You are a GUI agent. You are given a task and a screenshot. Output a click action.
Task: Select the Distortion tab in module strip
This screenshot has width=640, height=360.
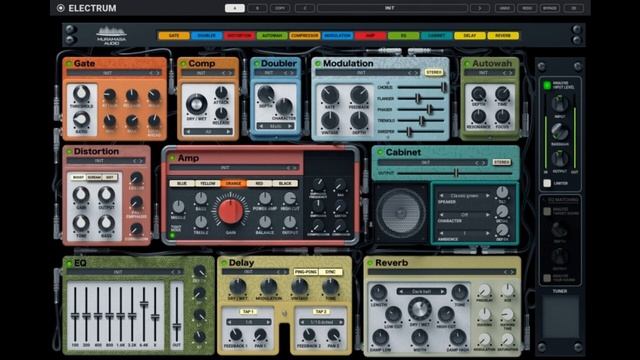point(240,36)
